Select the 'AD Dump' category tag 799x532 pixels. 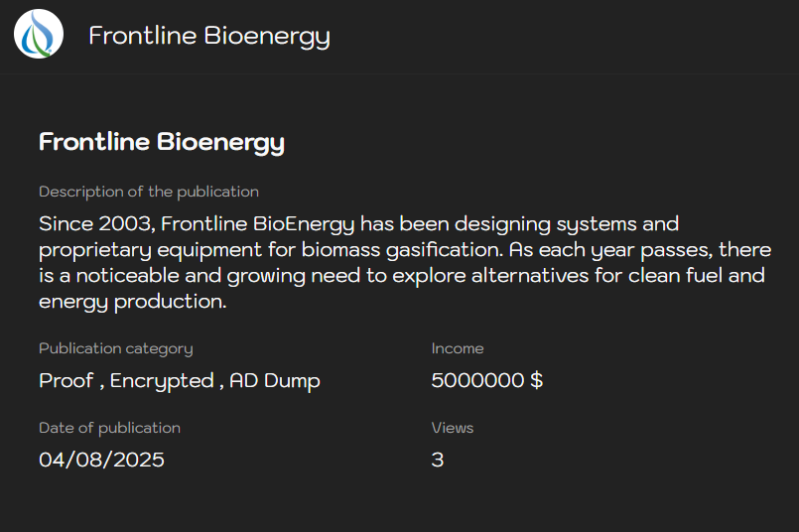click(x=275, y=380)
